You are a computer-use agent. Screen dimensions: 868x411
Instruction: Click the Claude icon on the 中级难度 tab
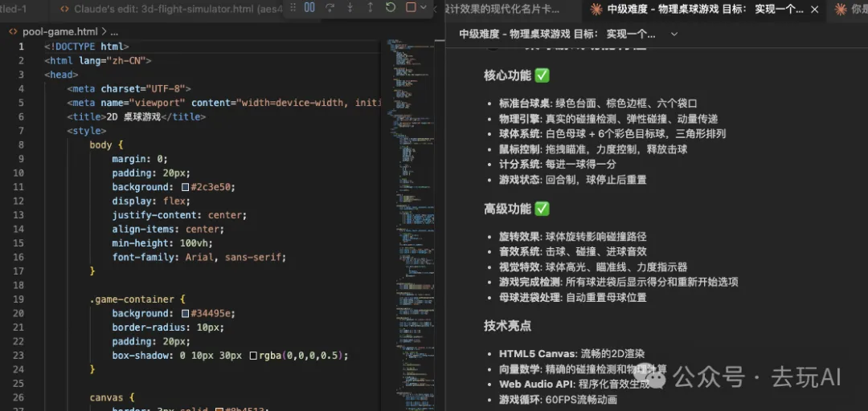click(x=596, y=9)
